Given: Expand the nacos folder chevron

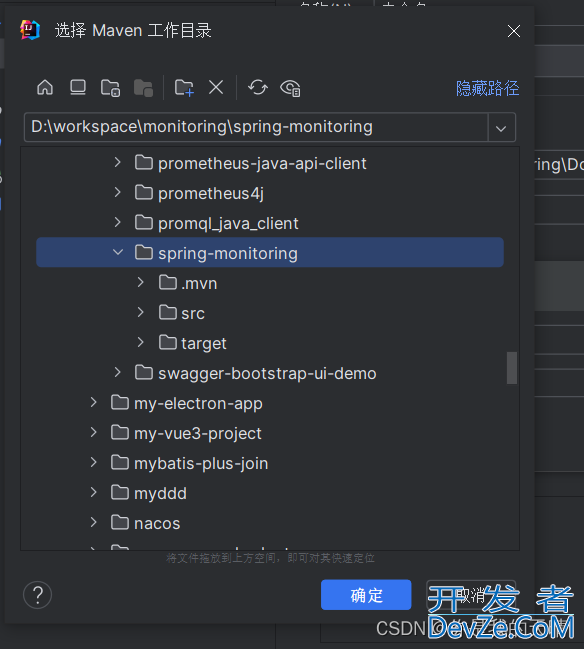Looking at the screenshot, I should pos(94,523).
